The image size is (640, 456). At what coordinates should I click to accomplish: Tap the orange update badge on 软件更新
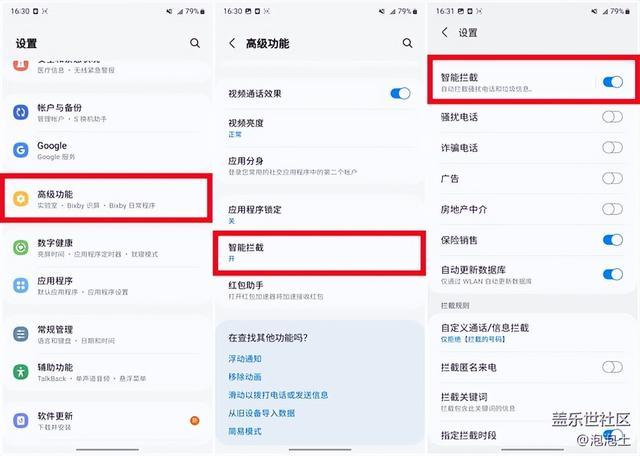(x=195, y=420)
